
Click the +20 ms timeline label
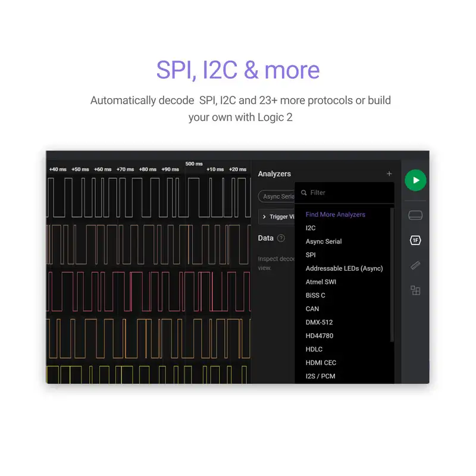click(237, 170)
